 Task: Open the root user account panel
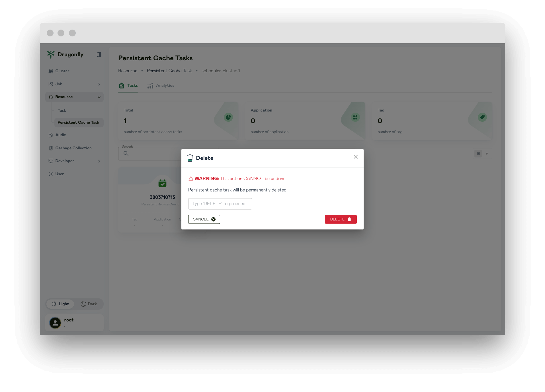point(74,323)
